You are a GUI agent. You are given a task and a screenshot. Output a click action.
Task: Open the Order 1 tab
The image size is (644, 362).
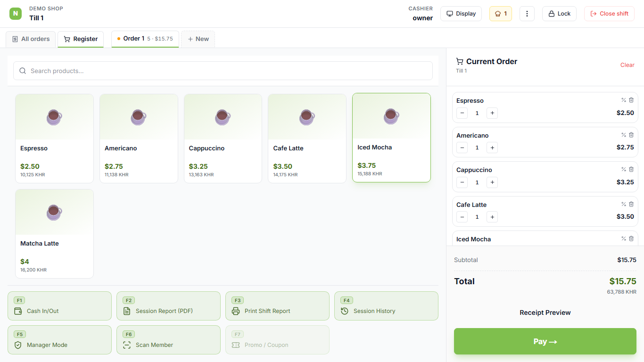click(145, 39)
